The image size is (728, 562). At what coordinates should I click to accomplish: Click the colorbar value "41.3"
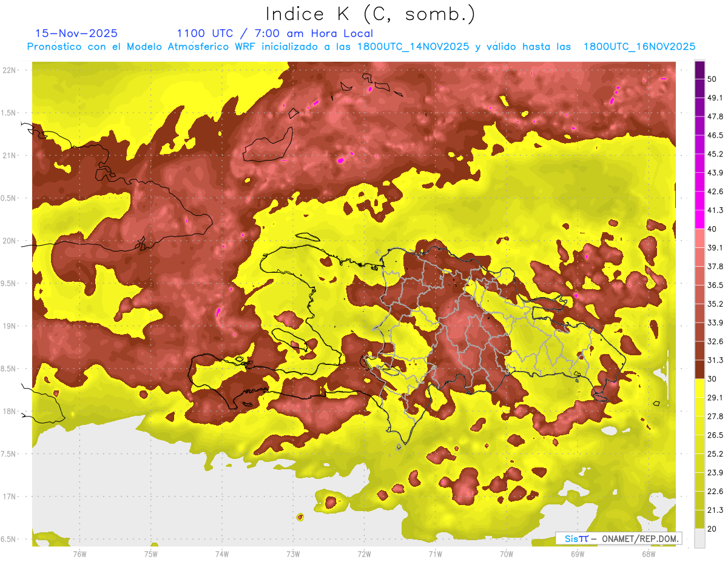[715, 210]
